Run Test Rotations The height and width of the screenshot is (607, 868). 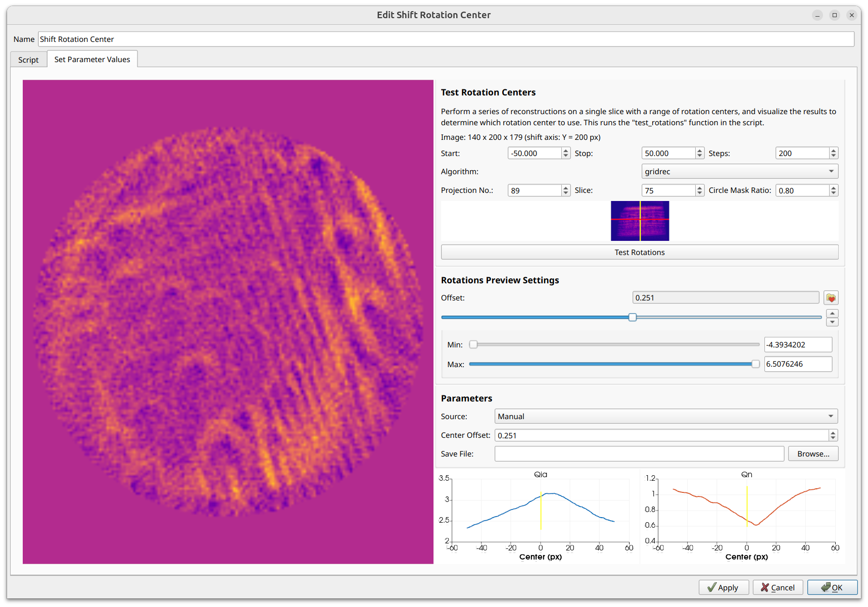click(639, 252)
